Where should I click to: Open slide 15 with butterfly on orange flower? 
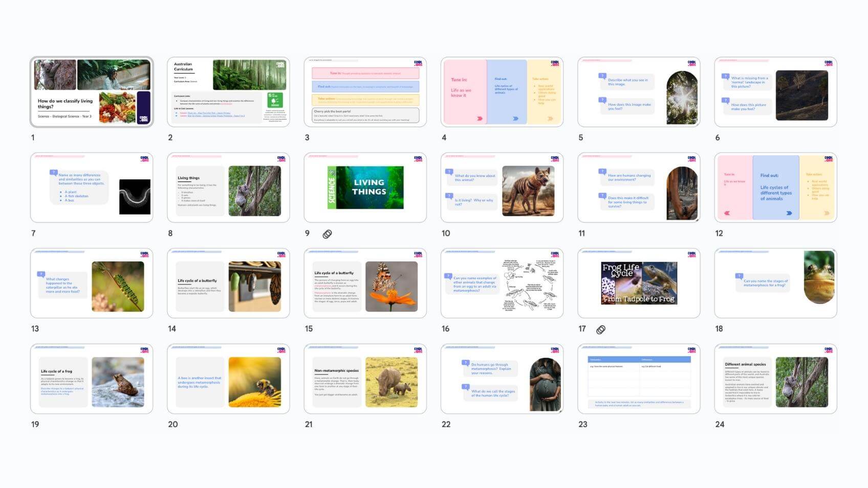(x=365, y=283)
